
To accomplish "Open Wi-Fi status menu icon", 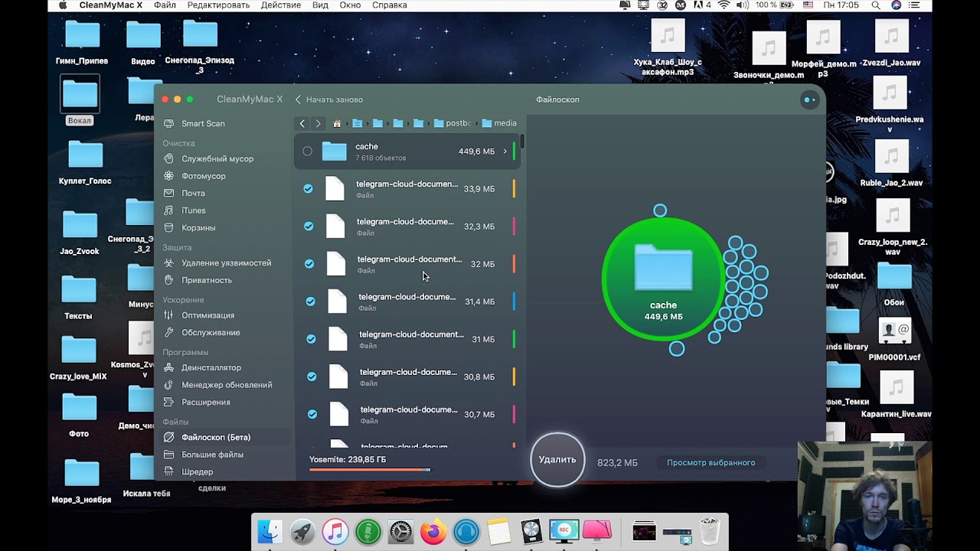I will 724,5.
